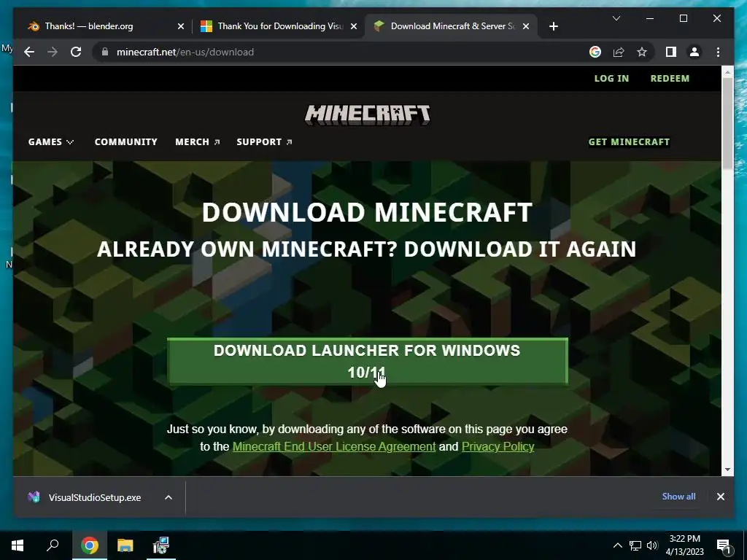This screenshot has height=560, width=747.
Task: Close the downloads bar
Action: pyautogui.click(x=720, y=497)
